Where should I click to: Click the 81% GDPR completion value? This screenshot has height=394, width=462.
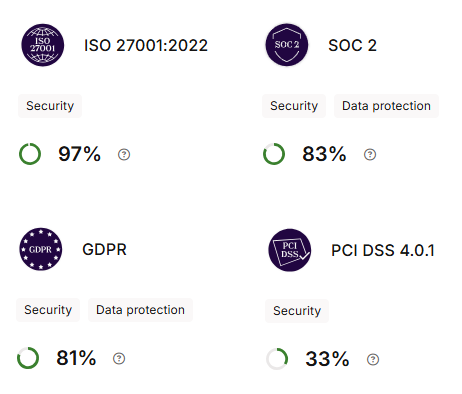pos(76,358)
